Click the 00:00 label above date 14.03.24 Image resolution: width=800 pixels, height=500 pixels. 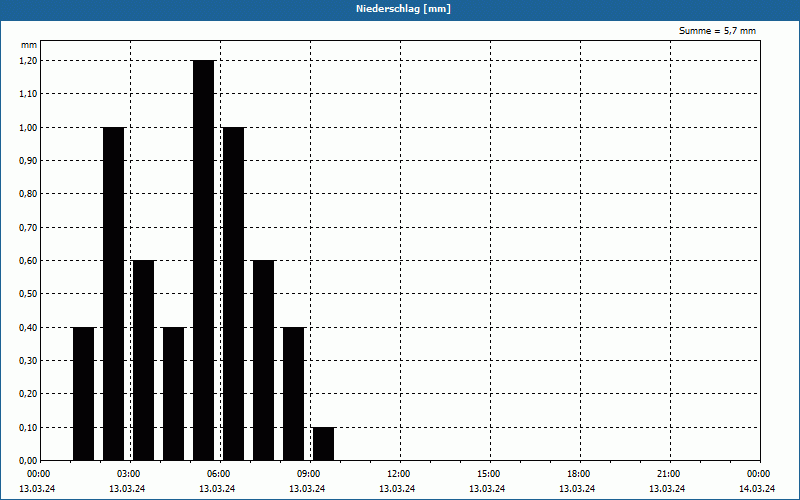click(759, 474)
